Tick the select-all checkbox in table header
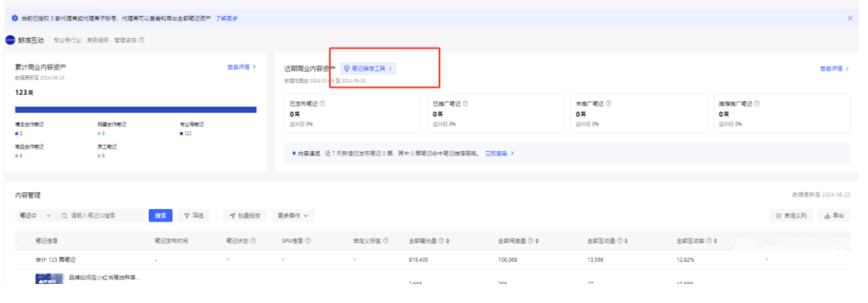 [x=23, y=241]
